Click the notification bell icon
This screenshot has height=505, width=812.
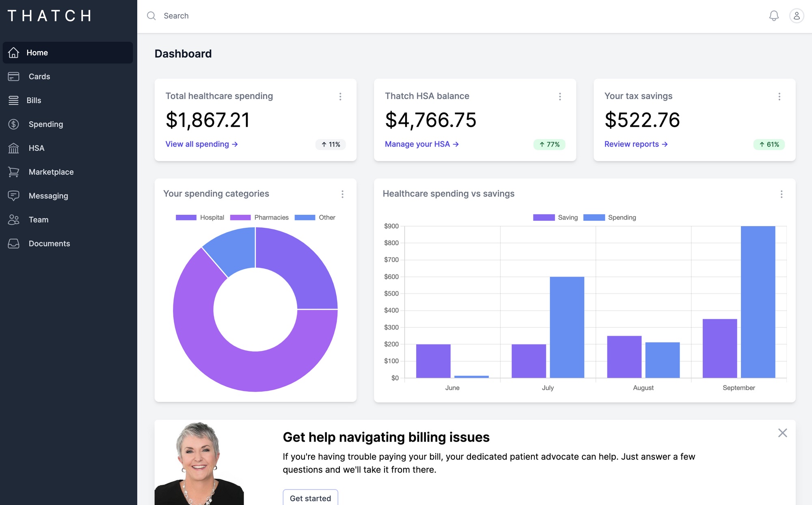774,16
